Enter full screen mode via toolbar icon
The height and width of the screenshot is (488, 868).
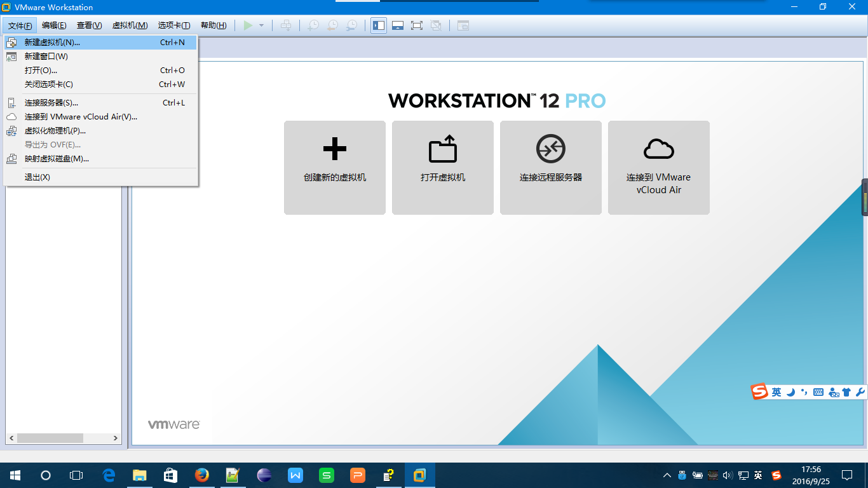(x=416, y=25)
